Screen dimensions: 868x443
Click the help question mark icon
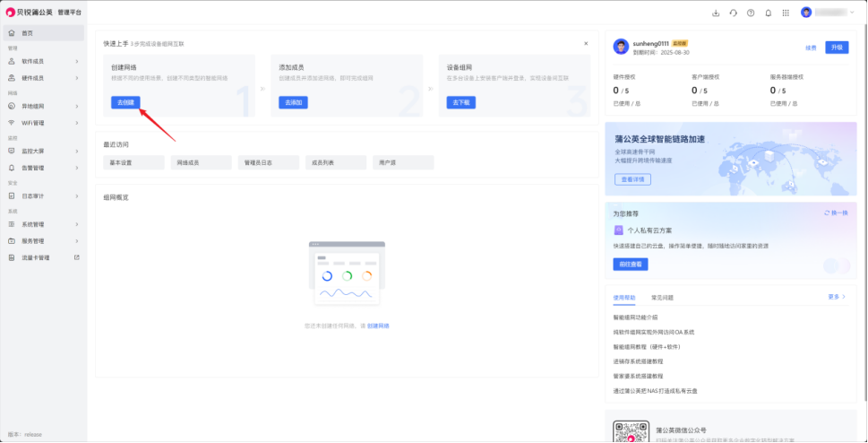[x=751, y=13]
